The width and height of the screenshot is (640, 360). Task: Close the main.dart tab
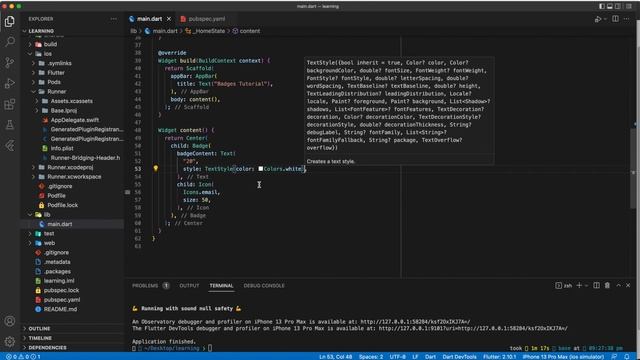pos(169,19)
